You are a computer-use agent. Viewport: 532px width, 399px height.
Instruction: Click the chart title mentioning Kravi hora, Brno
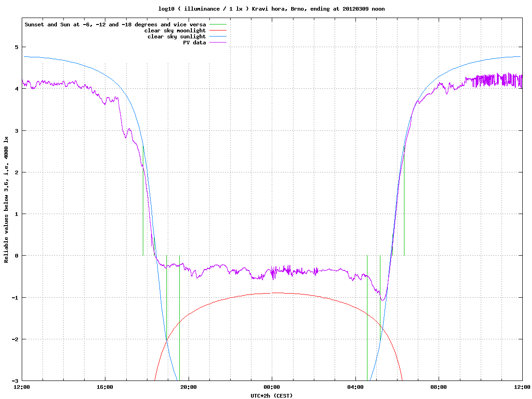pyautogui.click(x=271, y=9)
